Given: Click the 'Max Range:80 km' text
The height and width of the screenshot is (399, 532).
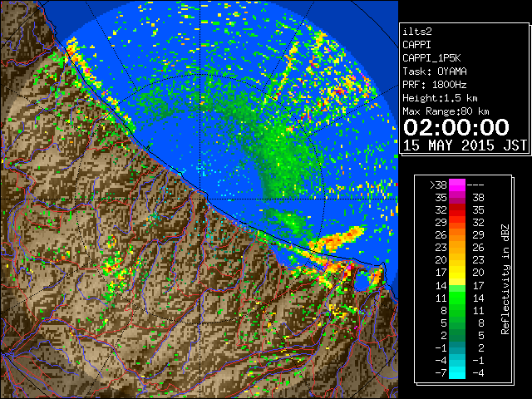Looking at the screenshot, I should 446,111.
